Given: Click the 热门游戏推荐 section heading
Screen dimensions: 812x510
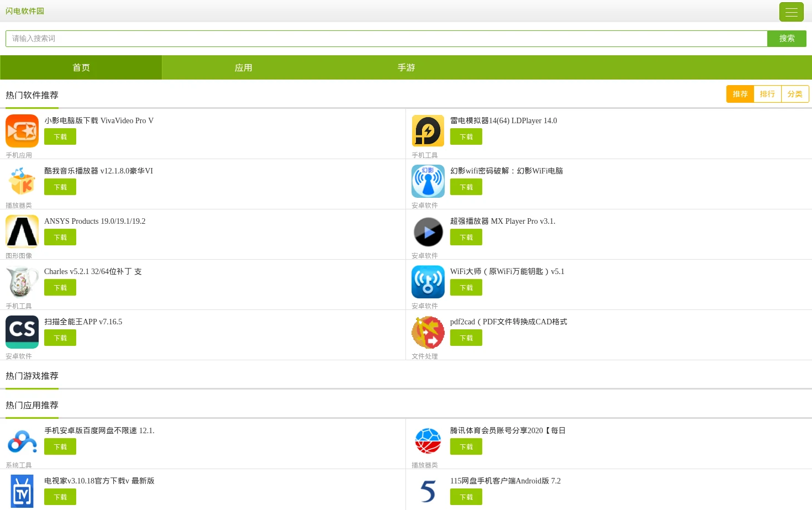Looking at the screenshot, I should pyautogui.click(x=32, y=376).
